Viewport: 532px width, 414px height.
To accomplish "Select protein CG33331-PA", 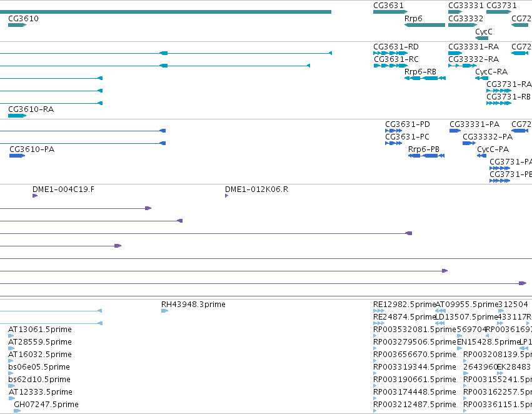I will (x=455, y=131).
